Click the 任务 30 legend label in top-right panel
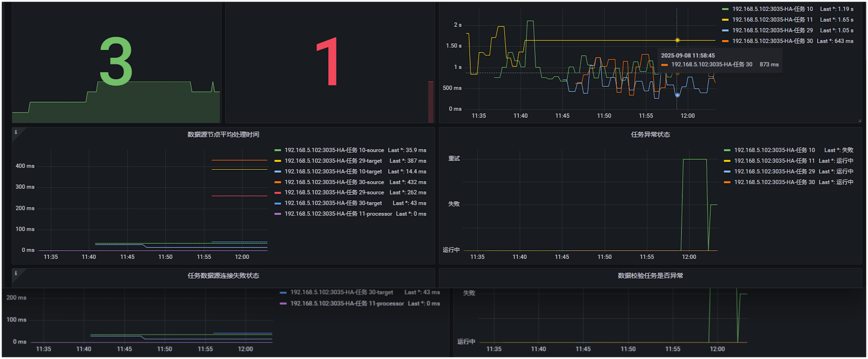The width and height of the screenshot is (868, 359). [x=772, y=41]
